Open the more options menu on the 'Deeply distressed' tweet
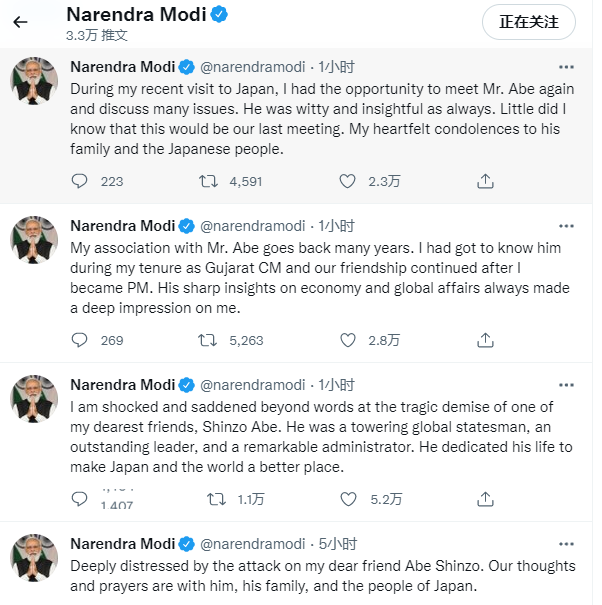This screenshot has height=605, width=602. click(x=566, y=544)
